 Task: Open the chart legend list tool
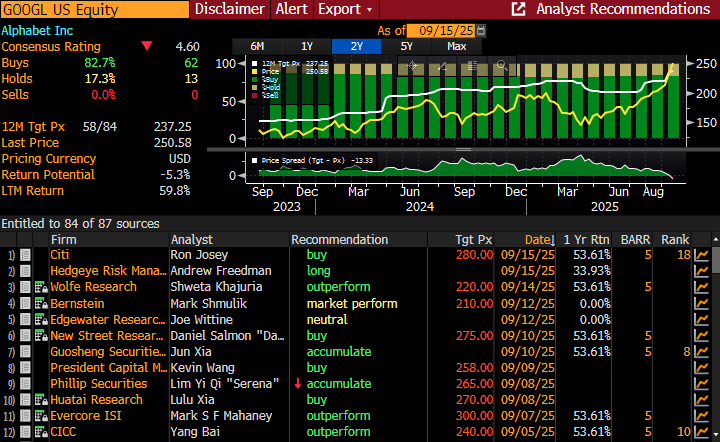[x=472, y=66]
